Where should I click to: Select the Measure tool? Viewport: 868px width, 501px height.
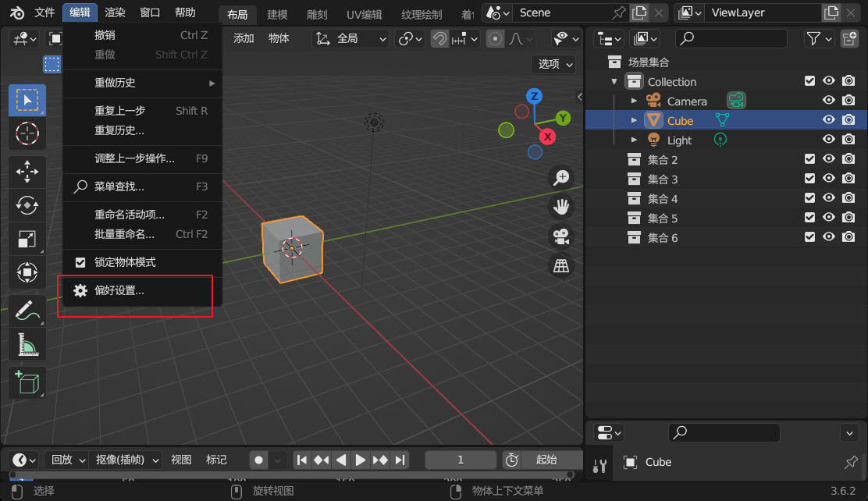[27, 343]
